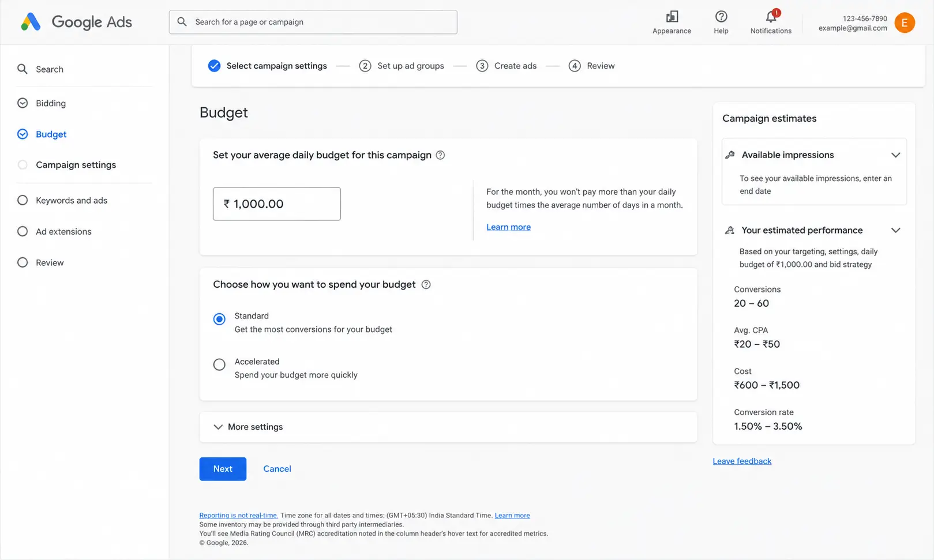934x560 pixels.
Task: Select the Accelerated spending option
Action: pyautogui.click(x=219, y=365)
